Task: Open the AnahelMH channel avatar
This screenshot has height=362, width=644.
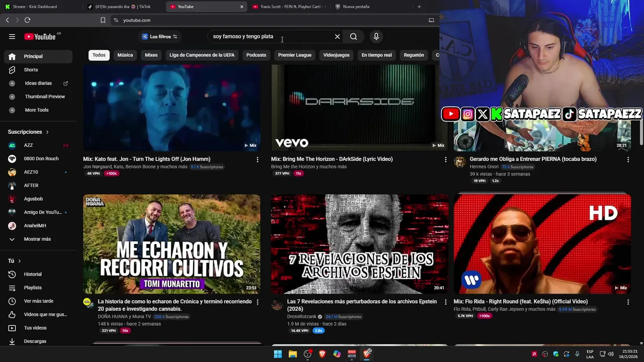Action: pyautogui.click(x=12, y=226)
